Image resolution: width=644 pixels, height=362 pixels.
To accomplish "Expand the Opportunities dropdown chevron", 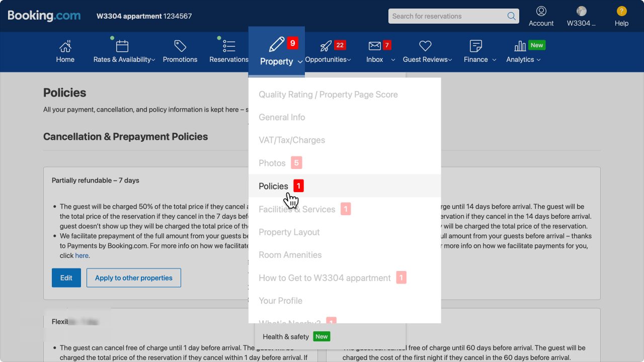I will tap(348, 59).
